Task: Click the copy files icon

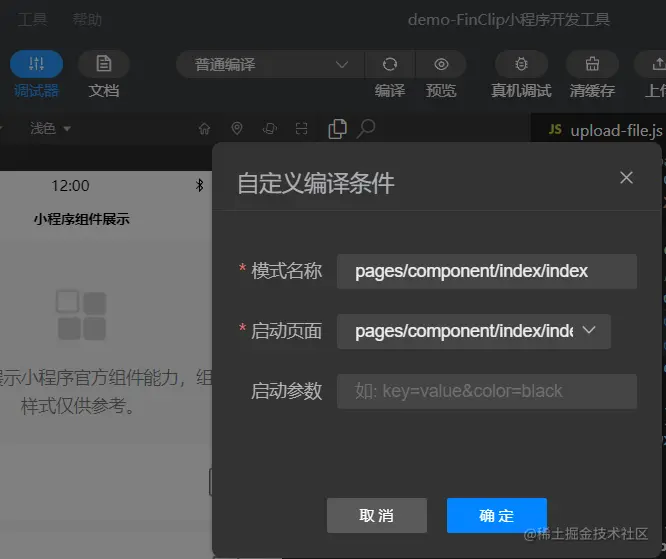Action: pyautogui.click(x=338, y=129)
